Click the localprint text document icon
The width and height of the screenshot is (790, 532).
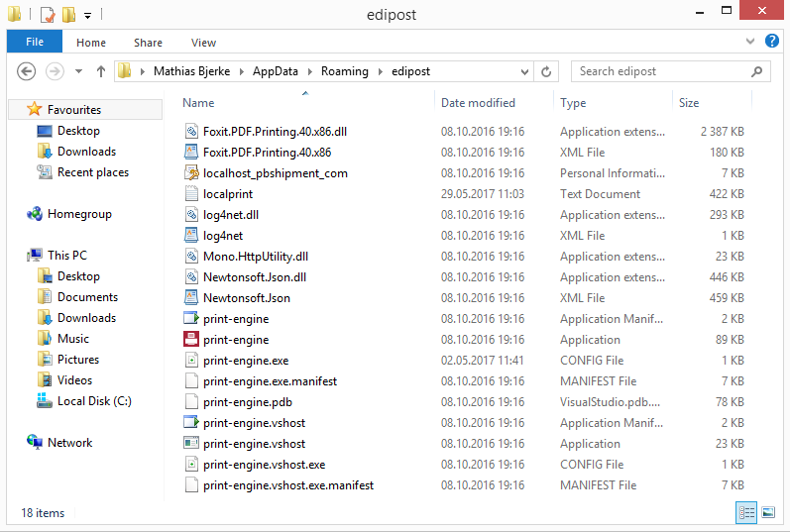click(191, 194)
